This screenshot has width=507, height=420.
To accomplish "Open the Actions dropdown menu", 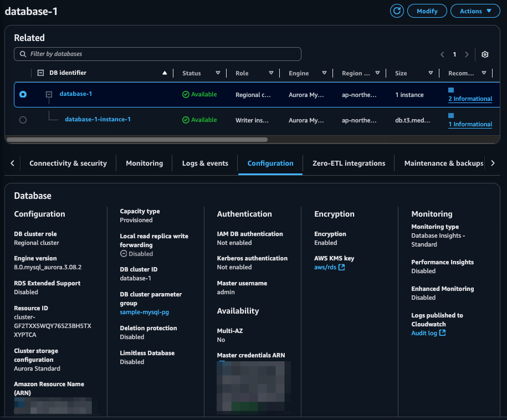I will (475, 11).
